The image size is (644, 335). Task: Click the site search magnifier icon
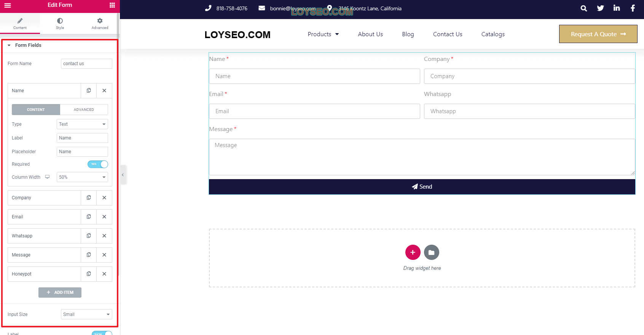click(x=583, y=8)
